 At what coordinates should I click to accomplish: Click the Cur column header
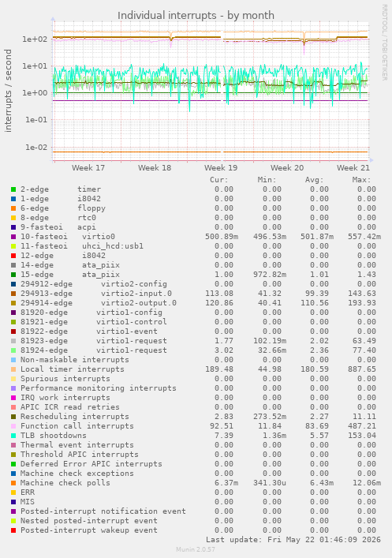tap(218, 180)
